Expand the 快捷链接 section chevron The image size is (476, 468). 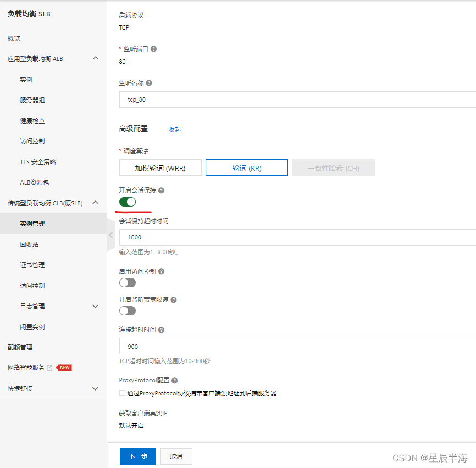95,389
